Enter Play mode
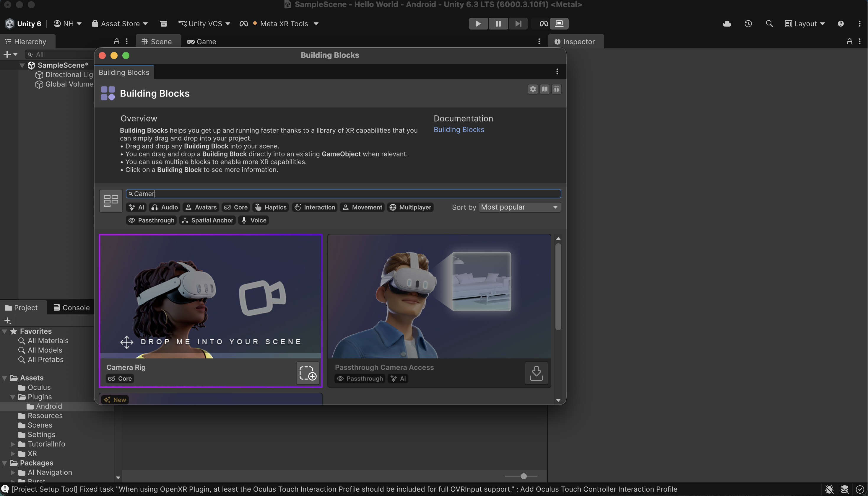 pos(478,23)
